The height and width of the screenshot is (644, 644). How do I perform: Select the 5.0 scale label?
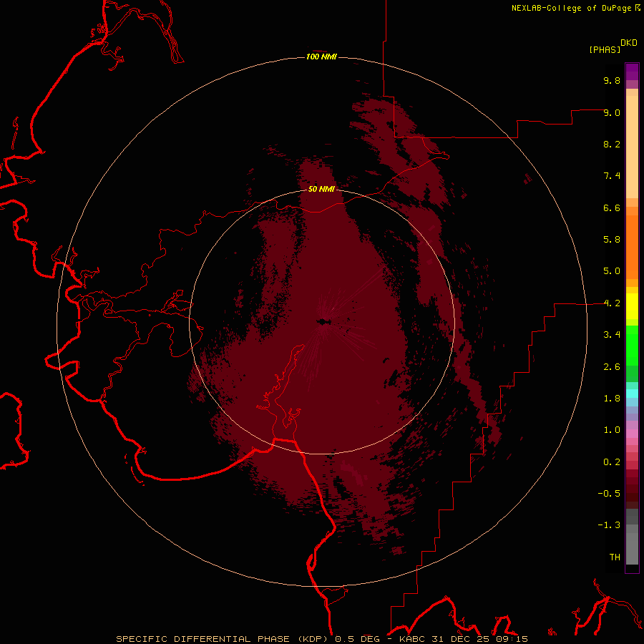[612, 271]
